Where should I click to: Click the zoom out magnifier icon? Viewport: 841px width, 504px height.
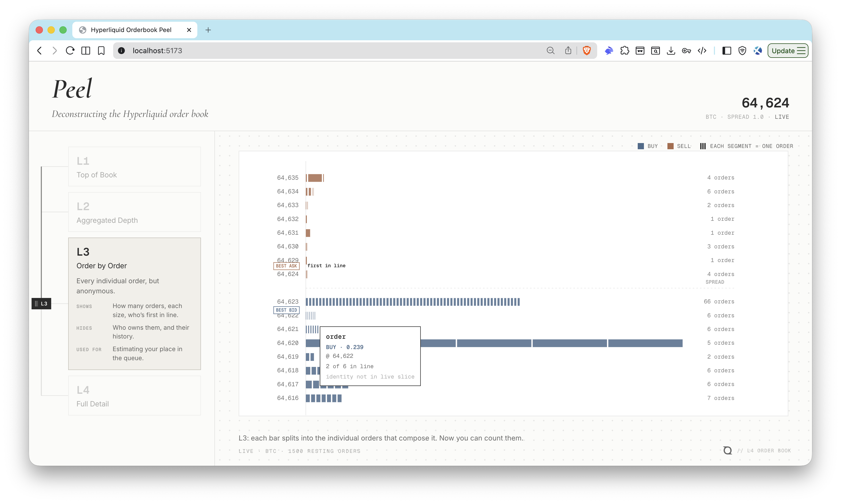(x=551, y=51)
